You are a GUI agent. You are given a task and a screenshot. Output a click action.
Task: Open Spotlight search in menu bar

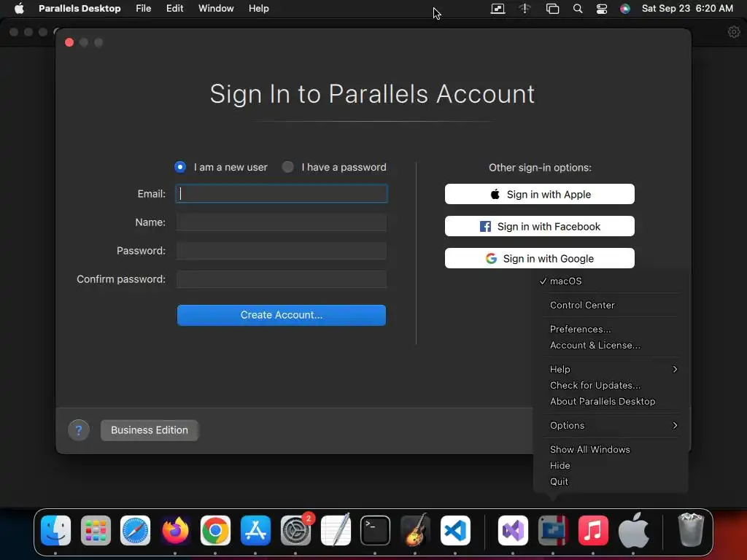578,9
